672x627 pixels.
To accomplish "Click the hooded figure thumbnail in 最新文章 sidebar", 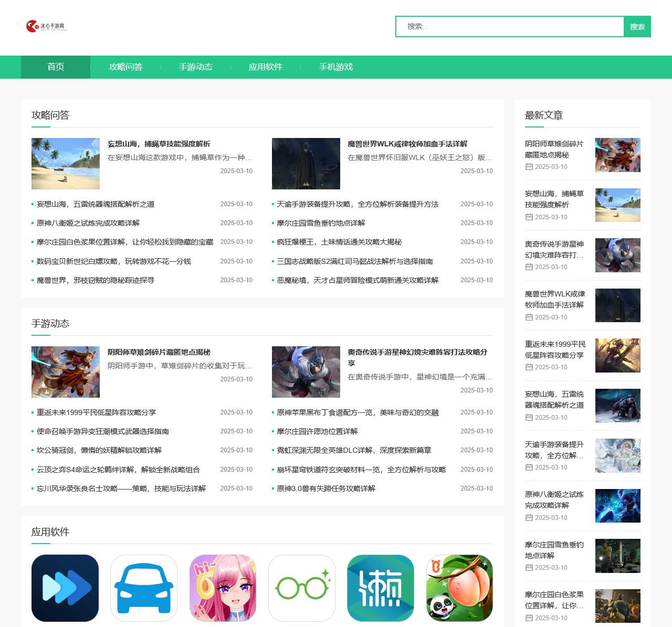I will (618, 305).
